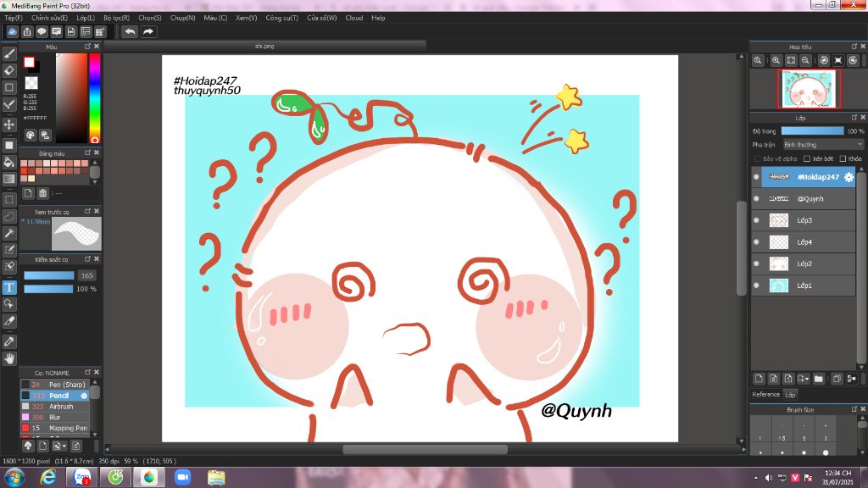Open Zalo from taskbar
The width and height of the screenshot is (868, 488).
(82, 477)
